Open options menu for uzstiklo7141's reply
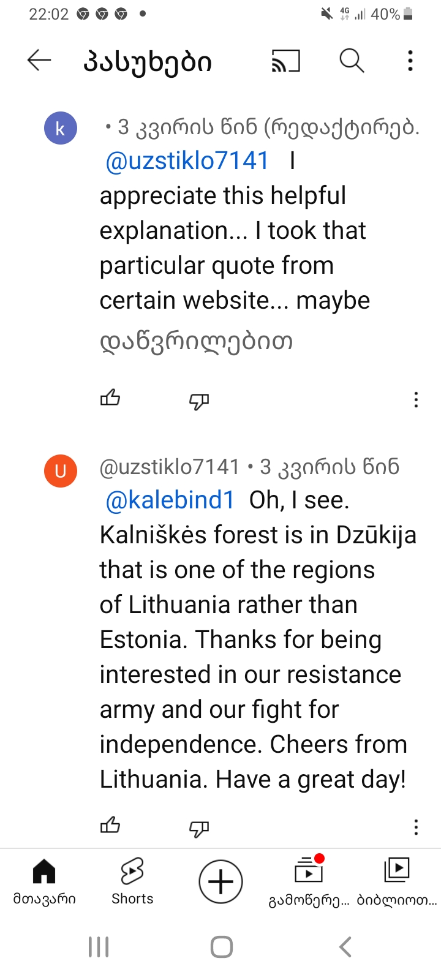The width and height of the screenshot is (441, 980). click(x=416, y=827)
